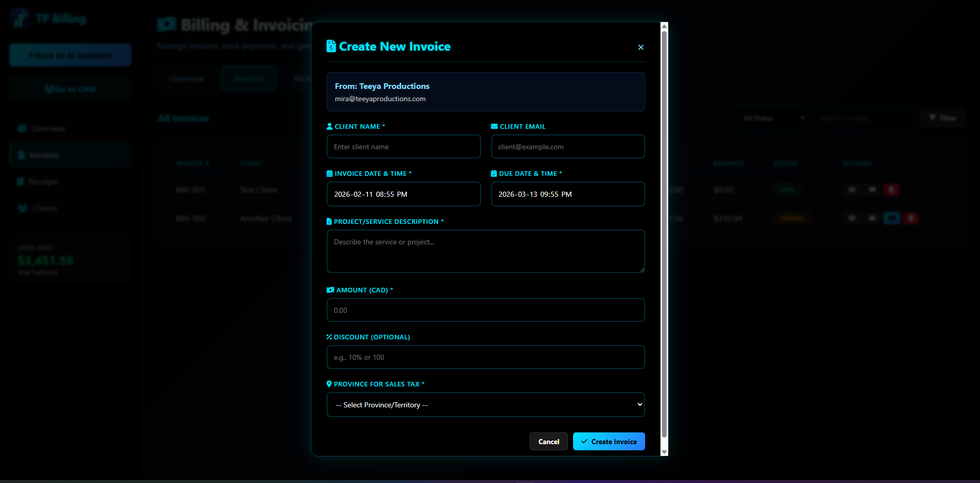Switch to the Invoices tab
The height and width of the screenshot is (483, 980).
[x=248, y=78]
